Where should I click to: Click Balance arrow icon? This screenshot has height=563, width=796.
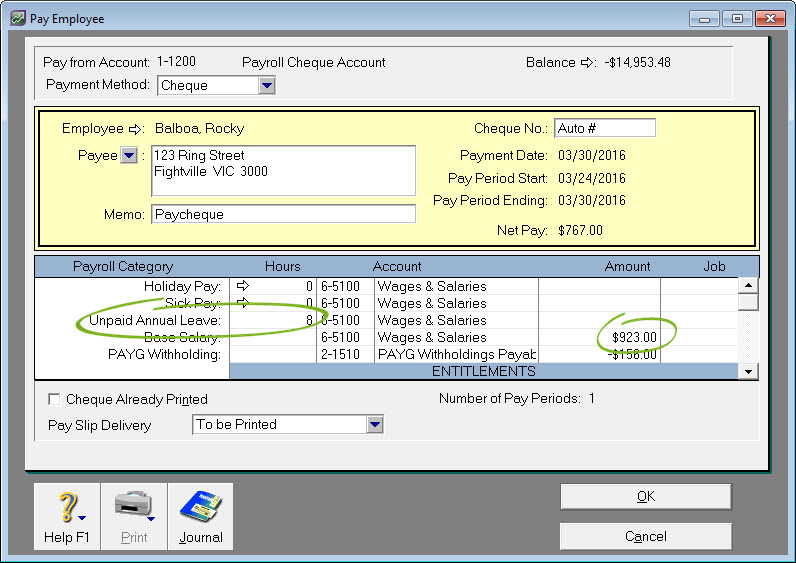[x=587, y=63]
